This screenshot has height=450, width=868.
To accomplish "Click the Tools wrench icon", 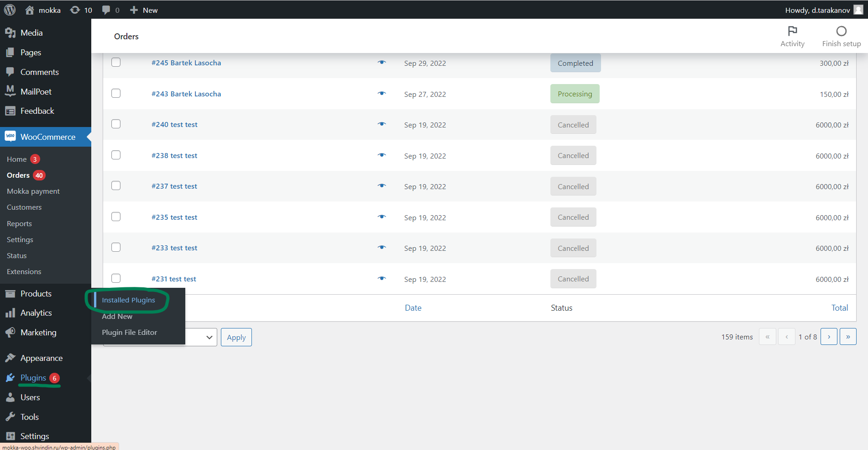I will (10, 417).
